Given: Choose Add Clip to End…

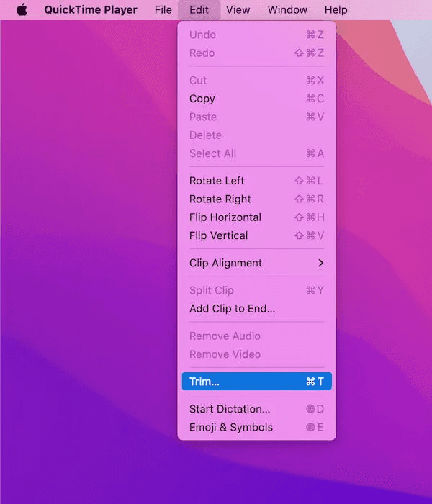Looking at the screenshot, I should pos(256,309).
